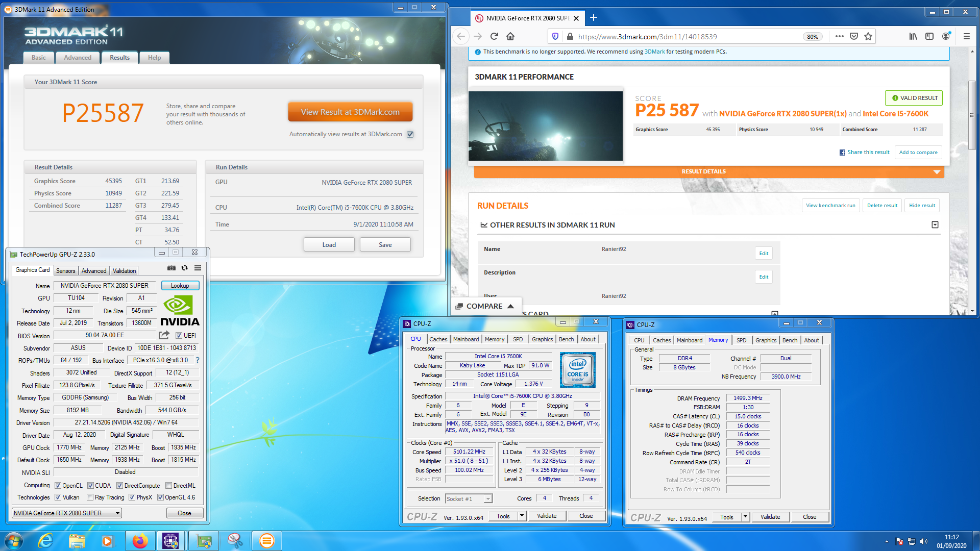Click the Bus Interface question mark icon
Image resolution: width=980 pixels, height=551 pixels.
click(198, 360)
